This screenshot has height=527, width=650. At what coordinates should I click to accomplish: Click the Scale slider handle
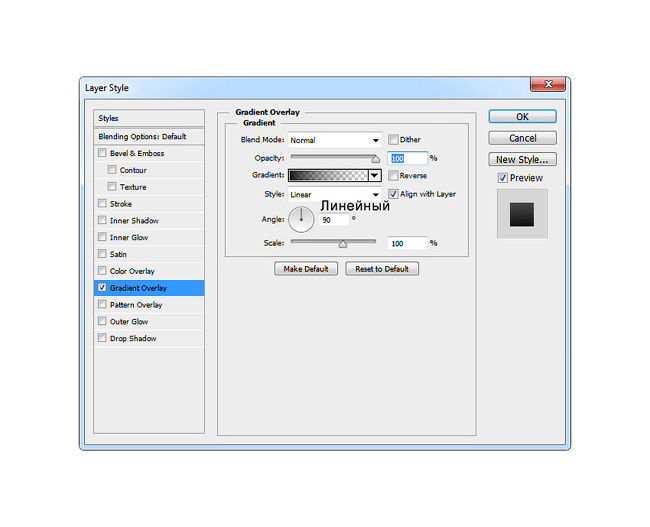coord(343,244)
